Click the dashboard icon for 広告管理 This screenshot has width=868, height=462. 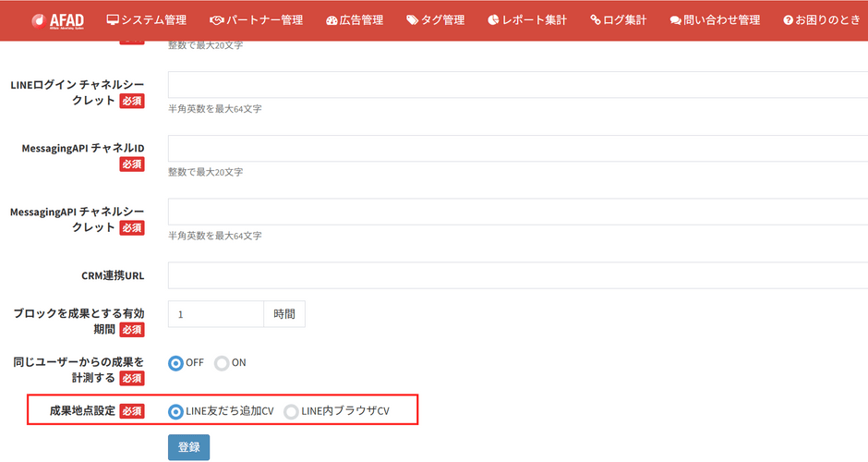pyautogui.click(x=332, y=20)
